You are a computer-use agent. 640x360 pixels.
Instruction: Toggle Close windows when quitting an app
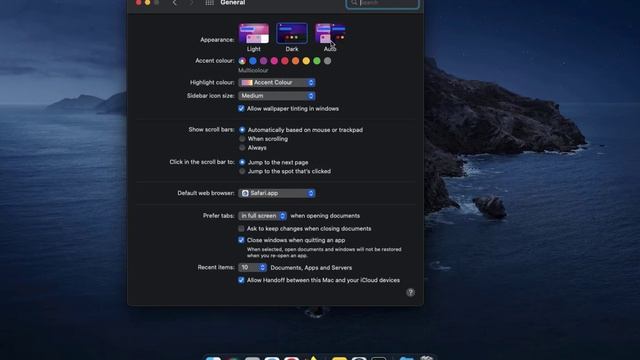(241, 240)
